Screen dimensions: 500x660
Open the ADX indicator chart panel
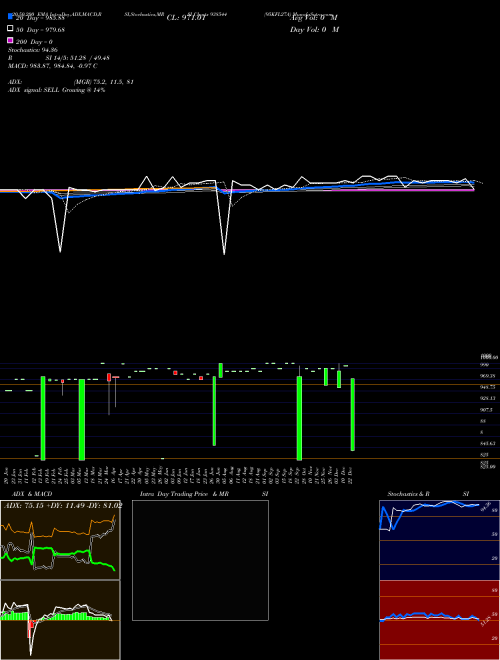pyautogui.click(x=60, y=540)
